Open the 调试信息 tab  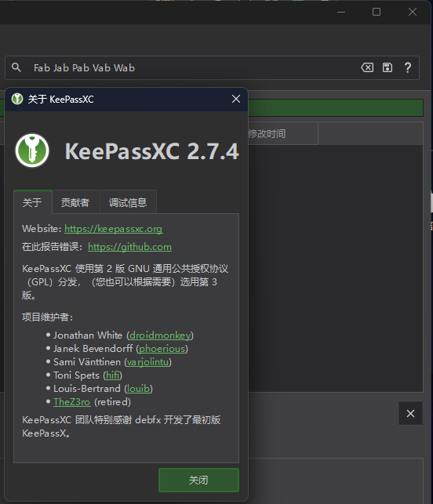128,202
